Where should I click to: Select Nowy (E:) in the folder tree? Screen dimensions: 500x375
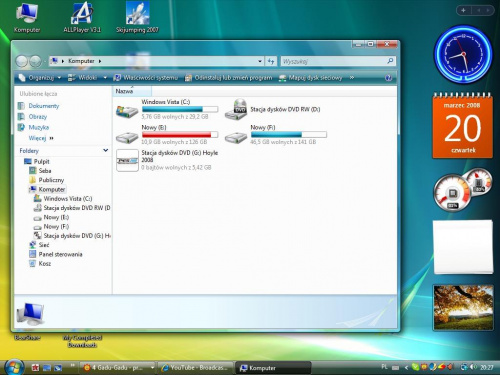click(56, 217)
